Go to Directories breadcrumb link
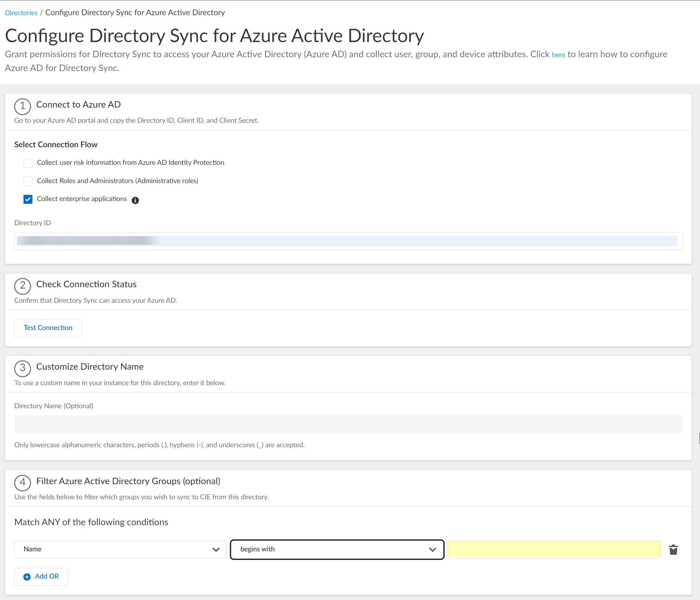This screenshot has height=600, width=700. pyautogui.click(x=21, y=13)
